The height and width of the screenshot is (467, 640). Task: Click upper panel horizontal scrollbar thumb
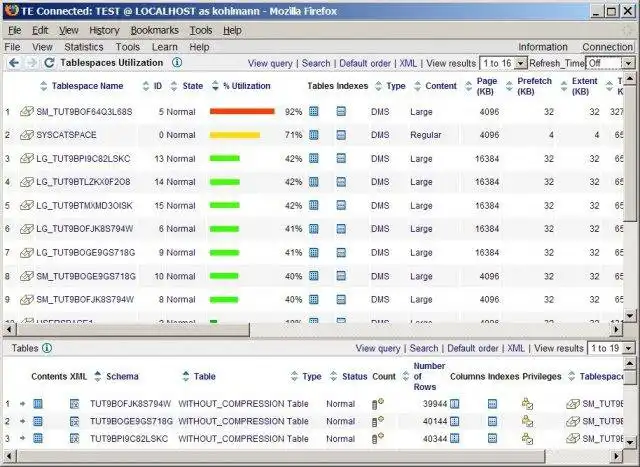pos(133,329)
